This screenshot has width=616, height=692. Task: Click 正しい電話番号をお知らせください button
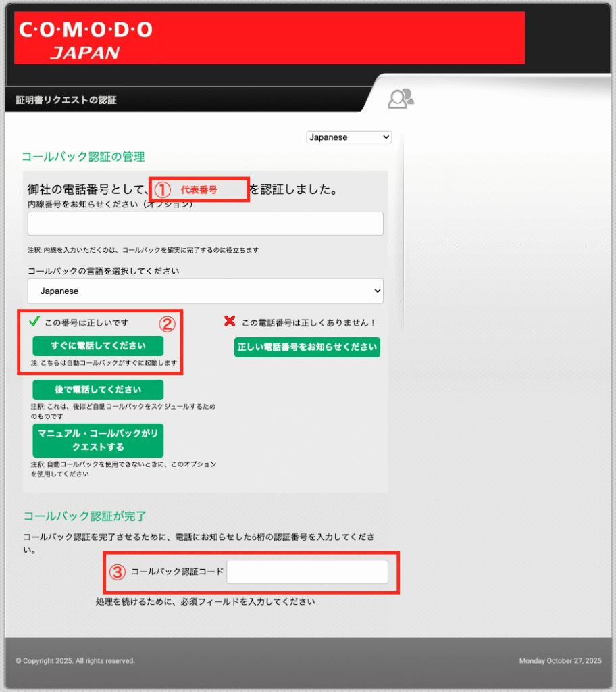coord(307,347)
